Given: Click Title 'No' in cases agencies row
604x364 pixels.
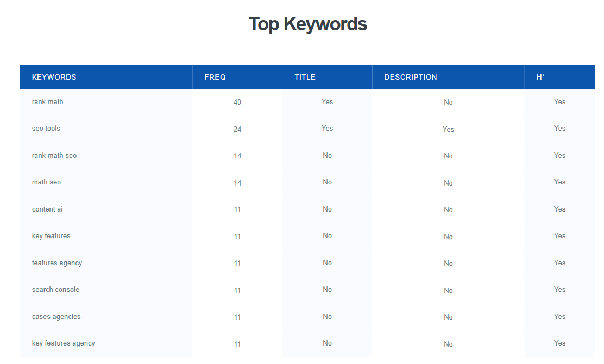Looking at the screenshot, I should point(327,317).
